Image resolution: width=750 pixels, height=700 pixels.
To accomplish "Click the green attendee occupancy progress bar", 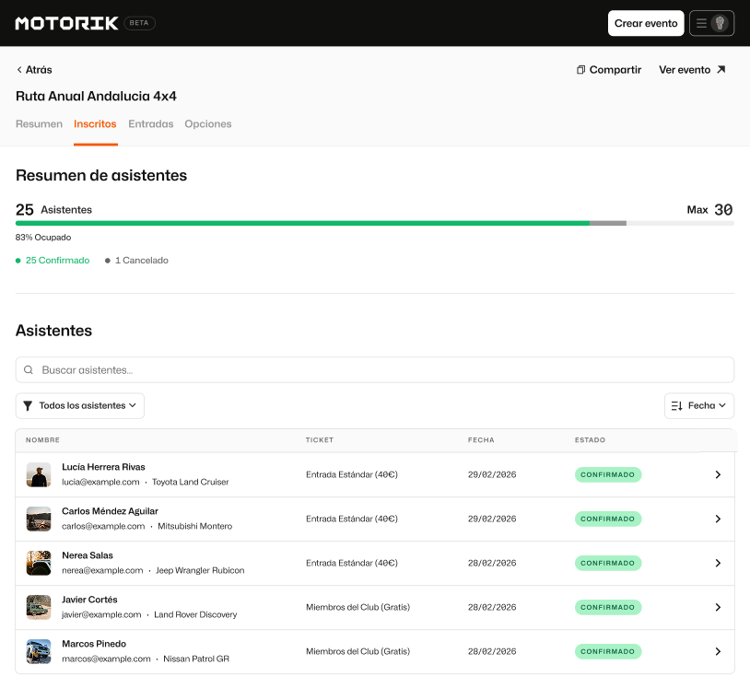I will [x=302, y=223].
